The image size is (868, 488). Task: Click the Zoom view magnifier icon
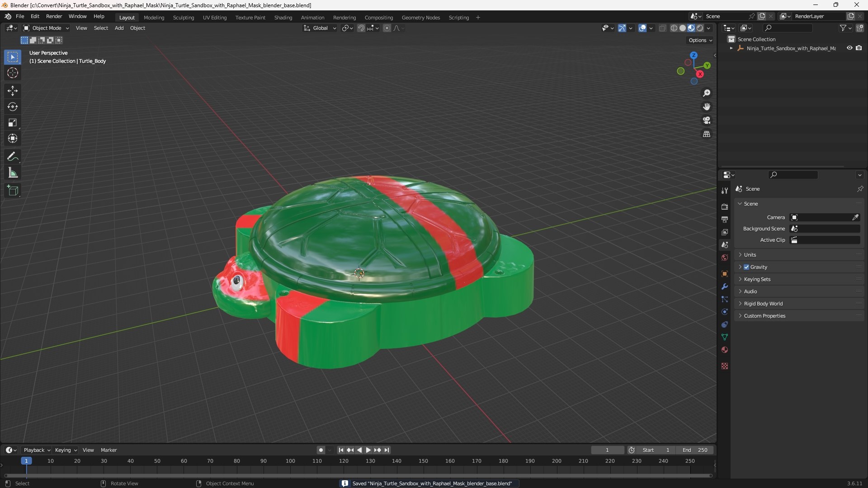707,93
